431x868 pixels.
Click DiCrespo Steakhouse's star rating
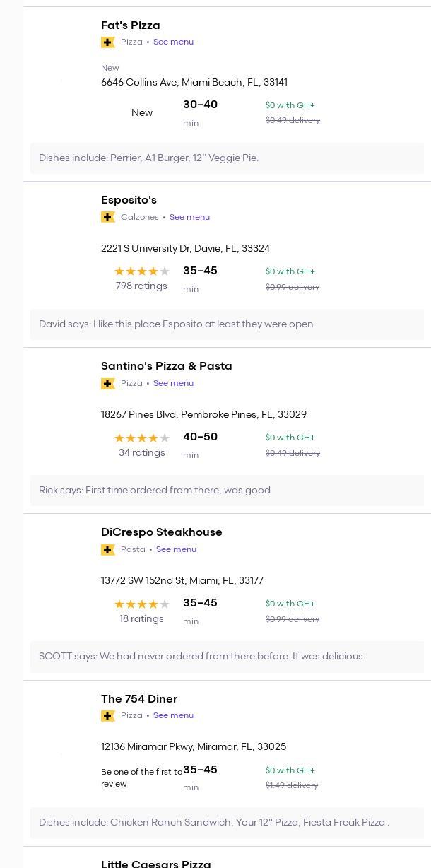click(x=142, y=604)
